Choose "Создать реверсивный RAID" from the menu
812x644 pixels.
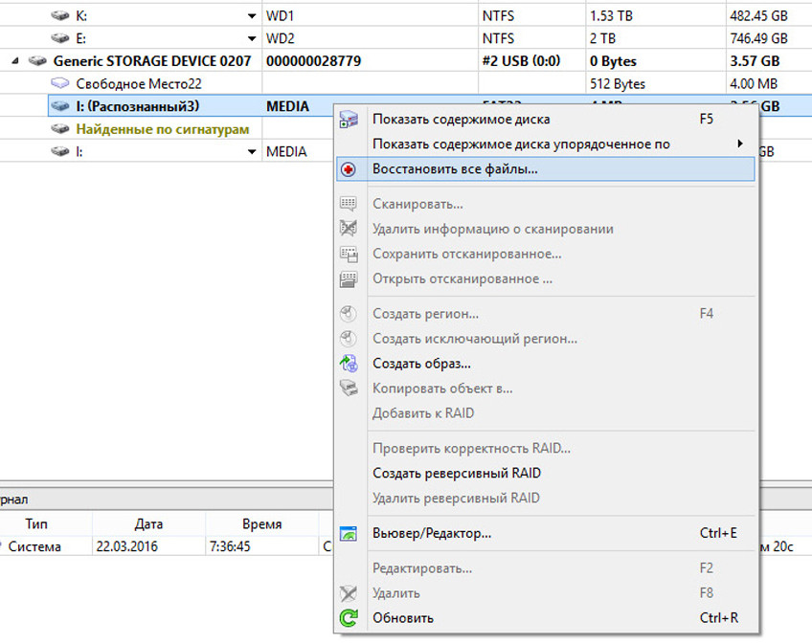[456, 473]
